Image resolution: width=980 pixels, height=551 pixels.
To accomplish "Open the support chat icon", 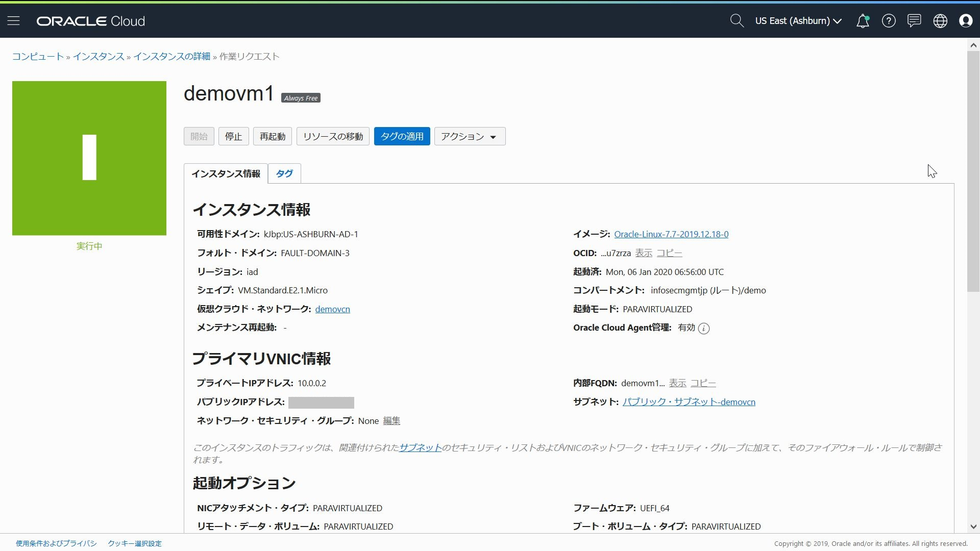I will point(914,21).
